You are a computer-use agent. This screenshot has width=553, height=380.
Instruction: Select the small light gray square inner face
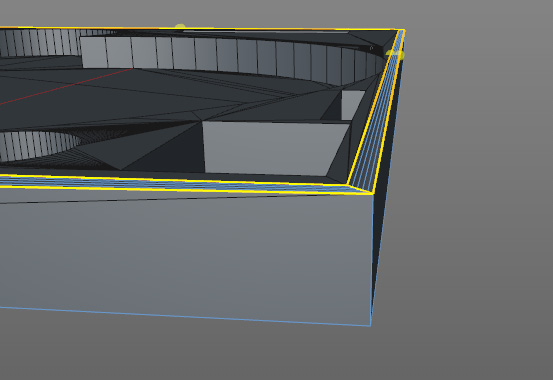pyautogui.click(x=352, y=105)
